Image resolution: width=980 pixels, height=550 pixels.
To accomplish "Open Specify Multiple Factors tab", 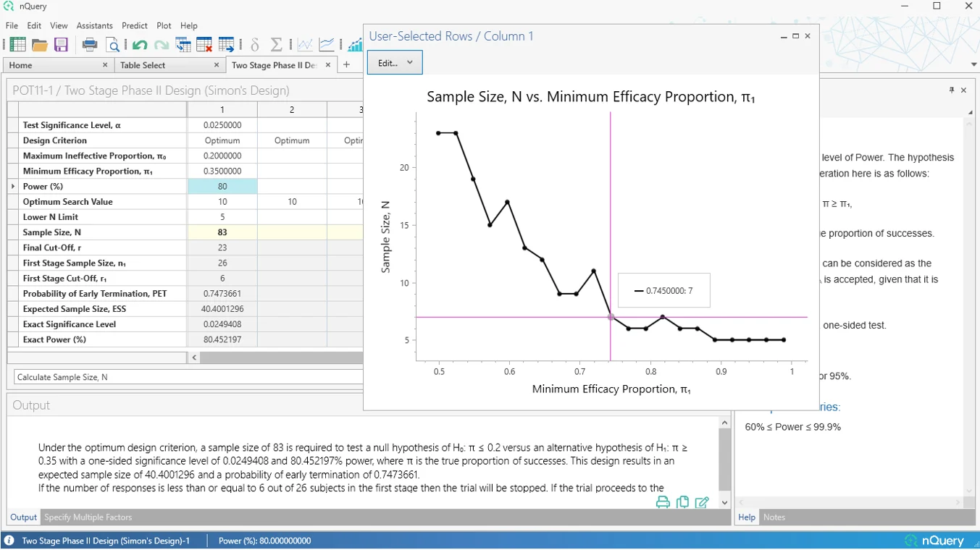I will click(88, 517).
